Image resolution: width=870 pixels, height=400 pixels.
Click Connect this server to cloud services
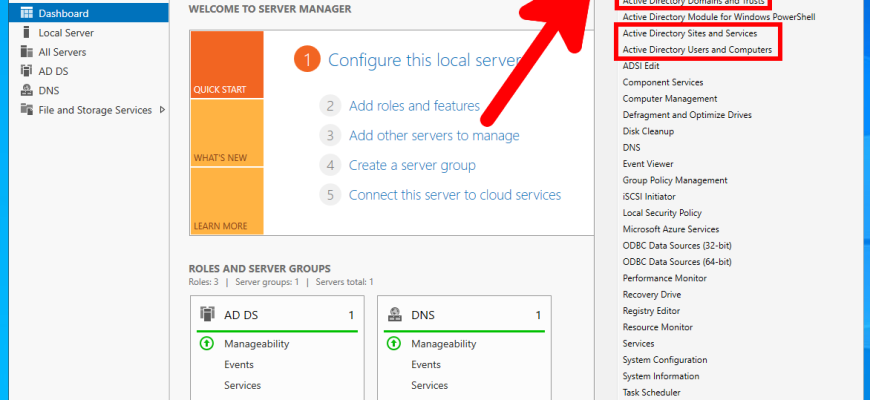(454, 195)
